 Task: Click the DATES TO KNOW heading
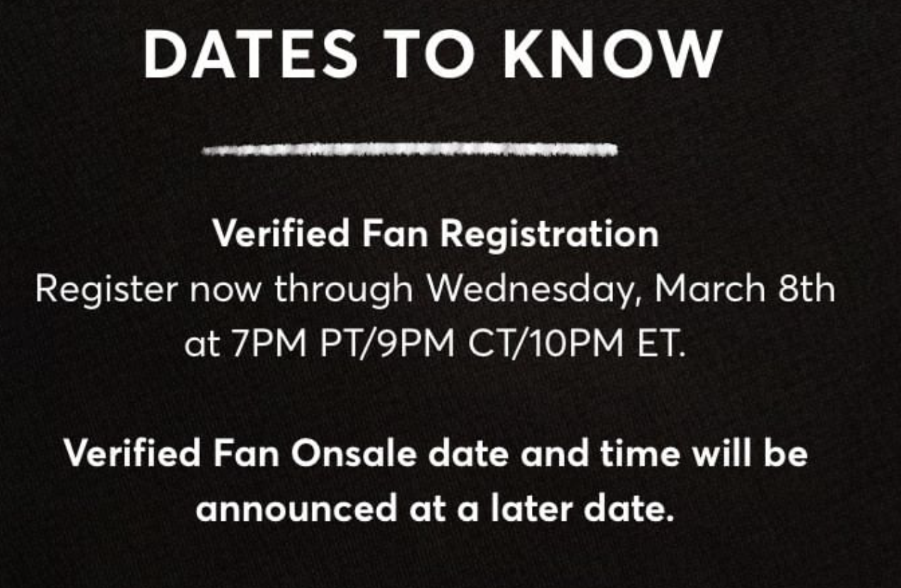tap(433, 54)
